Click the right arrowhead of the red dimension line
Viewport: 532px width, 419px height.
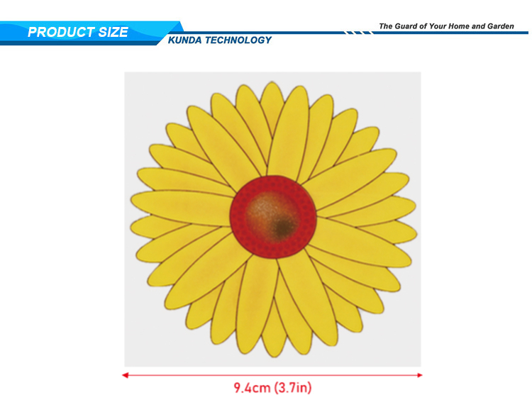[419, 375]
